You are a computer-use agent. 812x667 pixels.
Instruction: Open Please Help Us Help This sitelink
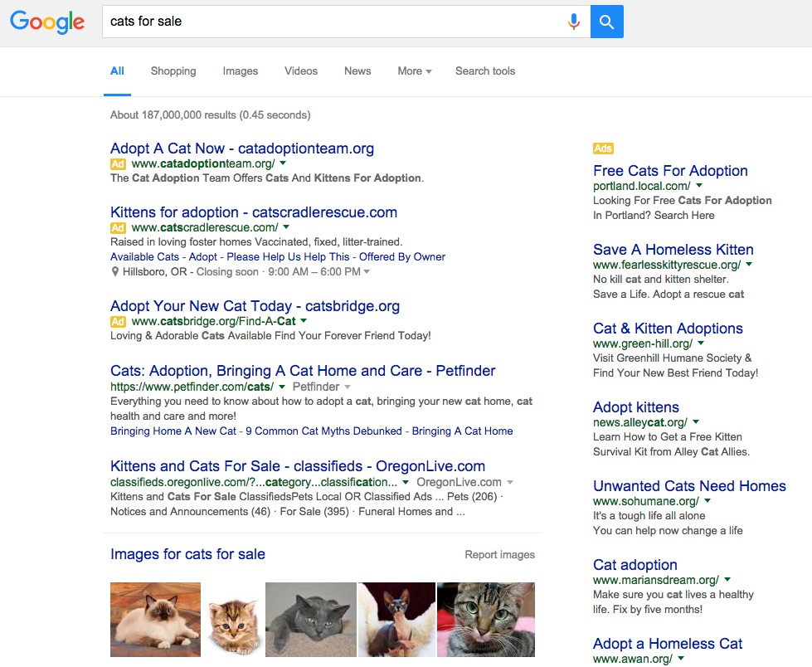[x=288, y=257]
